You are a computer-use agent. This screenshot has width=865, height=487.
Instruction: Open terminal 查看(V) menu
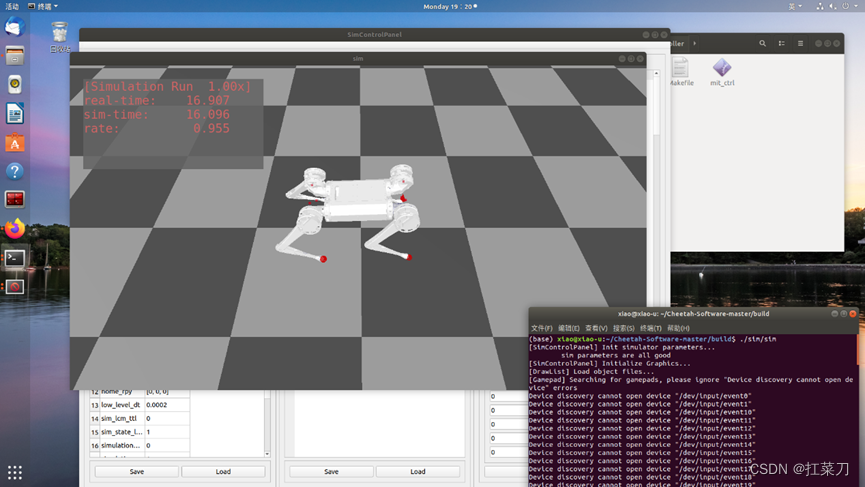click(596, 328)
